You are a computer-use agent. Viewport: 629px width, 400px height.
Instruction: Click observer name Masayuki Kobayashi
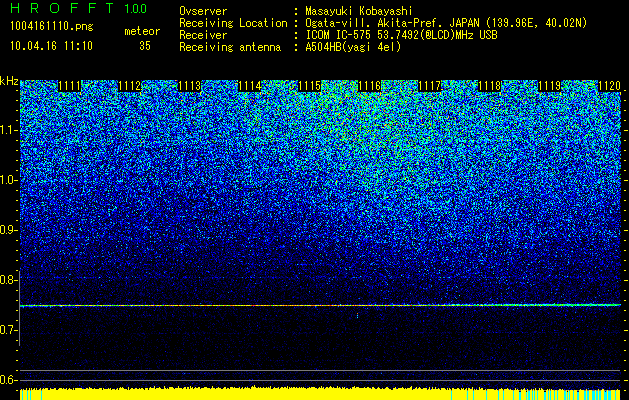(x=359, y=11)
